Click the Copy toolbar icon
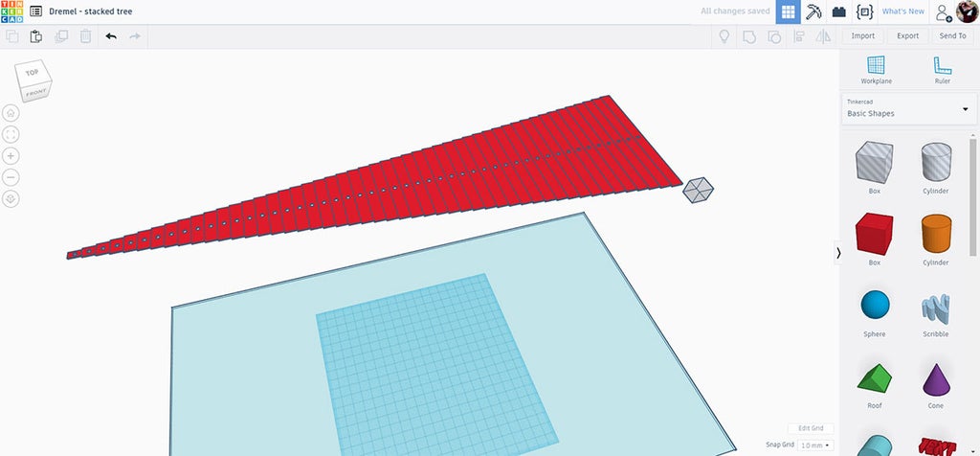 click(x=11, y=36)
